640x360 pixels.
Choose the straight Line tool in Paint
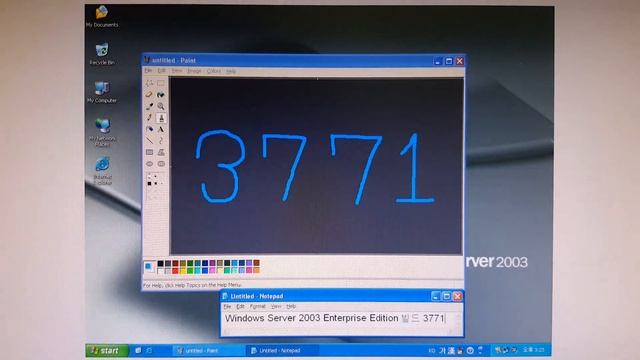tap(149, 141)
